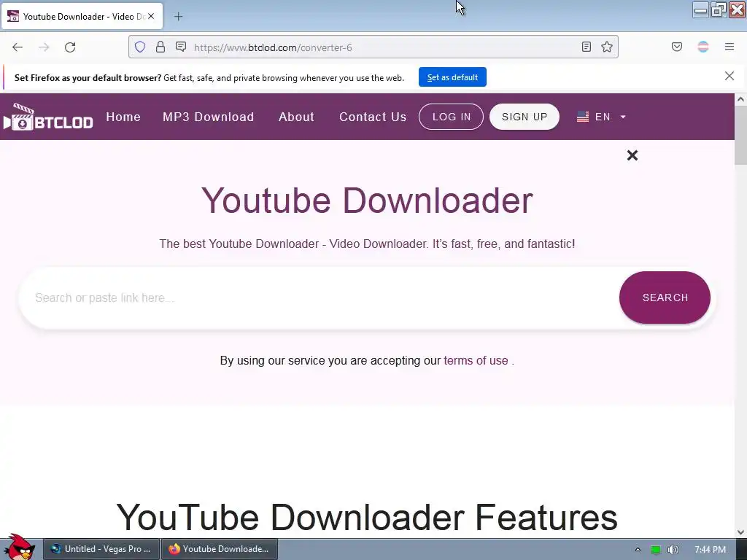Select Youtube Downloader Firefox taskbar item

point(219,549)
